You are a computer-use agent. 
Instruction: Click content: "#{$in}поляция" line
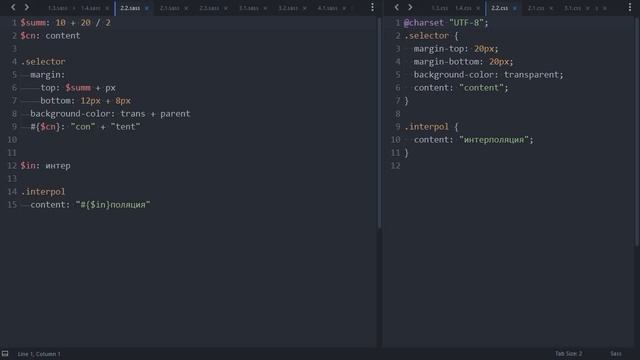(x=90, y=205)
